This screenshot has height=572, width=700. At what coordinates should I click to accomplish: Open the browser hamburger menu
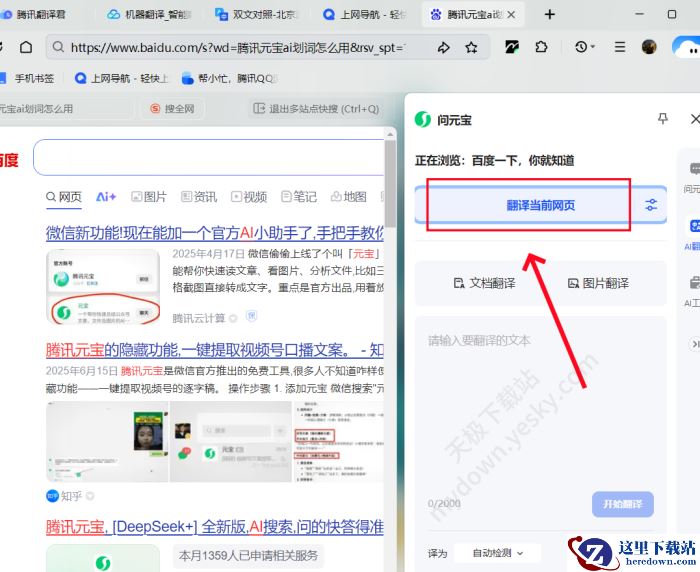[x=620, y=46]
